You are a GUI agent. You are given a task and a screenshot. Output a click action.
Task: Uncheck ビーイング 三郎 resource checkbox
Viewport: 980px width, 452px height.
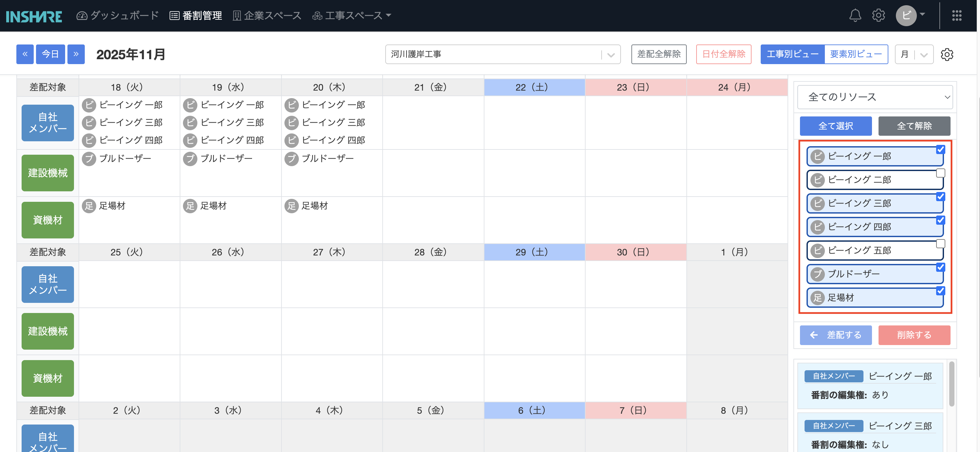940,197
